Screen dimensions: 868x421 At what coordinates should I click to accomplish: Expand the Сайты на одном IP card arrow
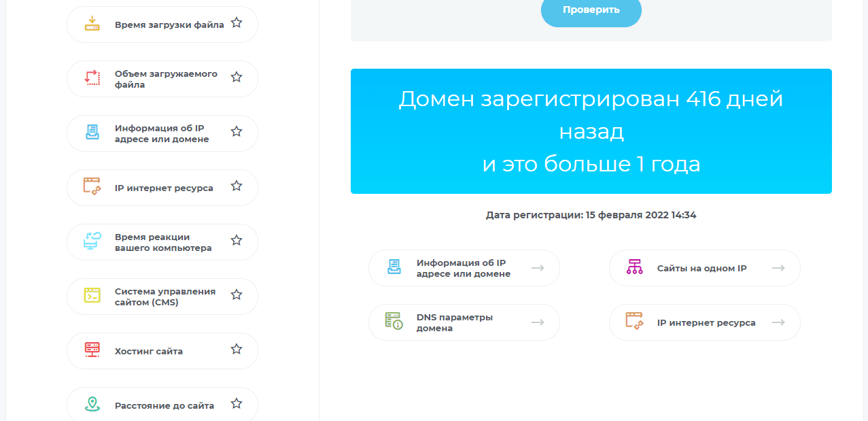[x=779, y=267]
